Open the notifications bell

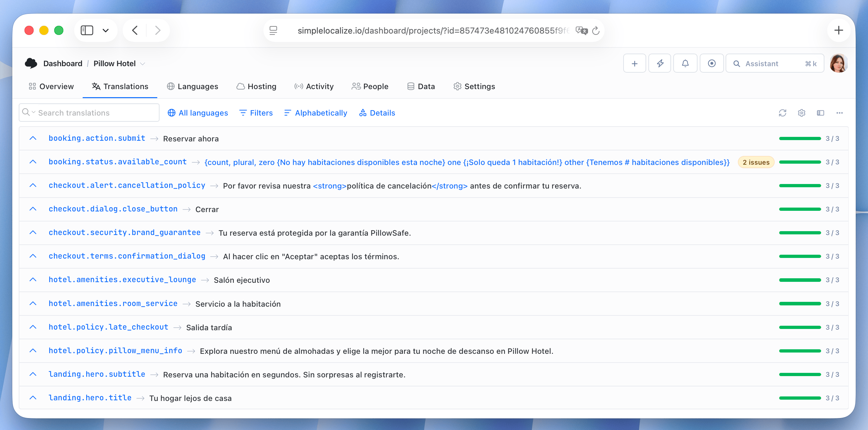[x=685, y=63]
